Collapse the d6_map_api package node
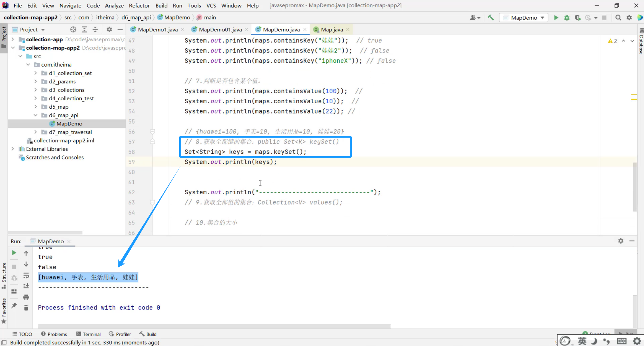This screenshot has height=346, width=644. click(x=36, y=115)
